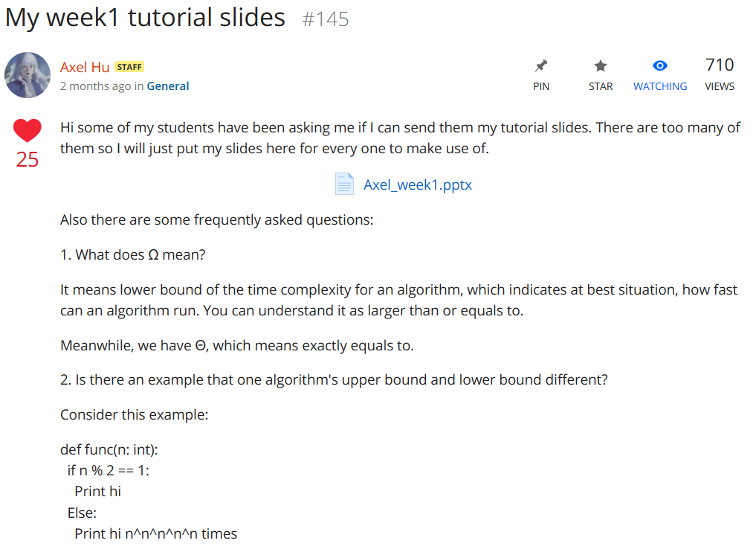Click the thread number #145
Image resolution: width=756 pixels, height=552 pixels.
[x=326, y=19]
